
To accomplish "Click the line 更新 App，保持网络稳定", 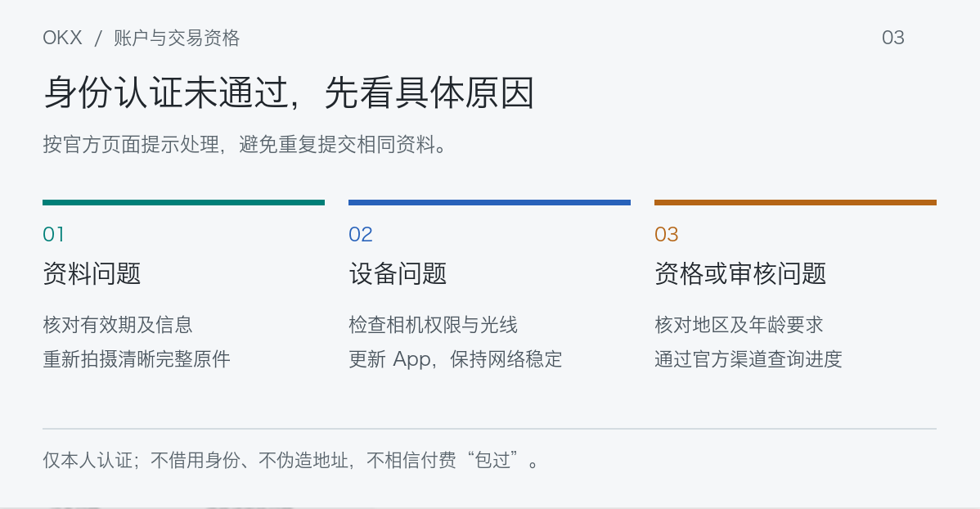I will tap(455, 359).
